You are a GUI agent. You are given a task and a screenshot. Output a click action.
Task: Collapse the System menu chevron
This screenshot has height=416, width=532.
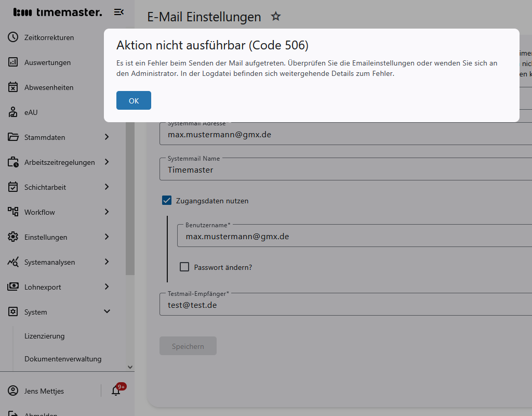tap(107, 312)
